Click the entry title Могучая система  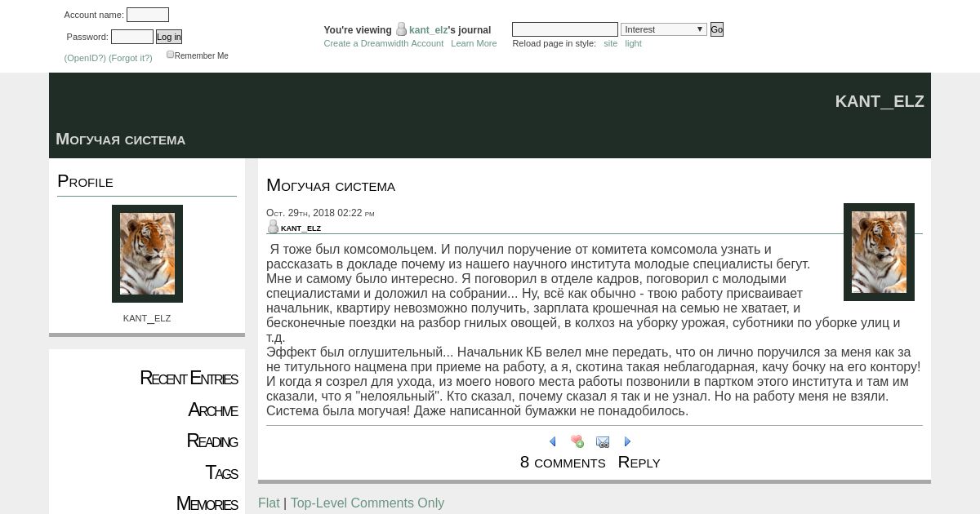[x=331, y=186]
